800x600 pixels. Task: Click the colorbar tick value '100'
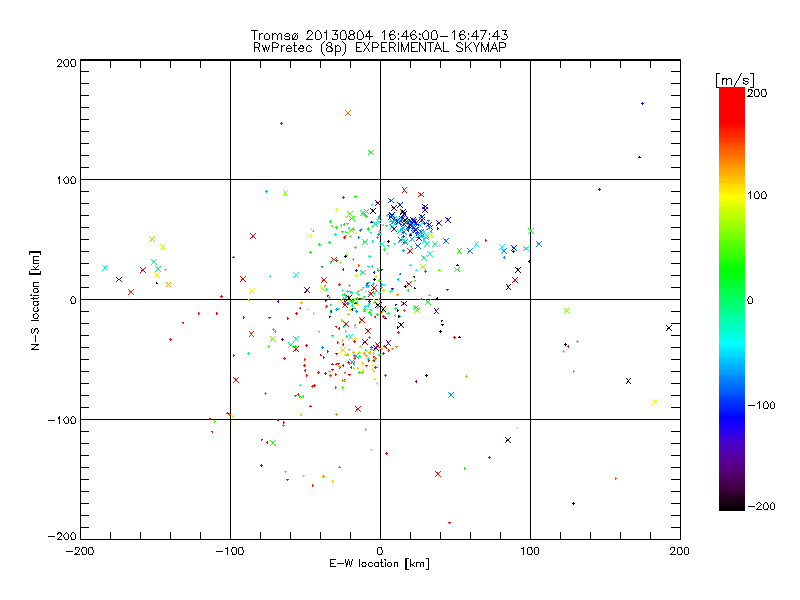click(757, 195)
